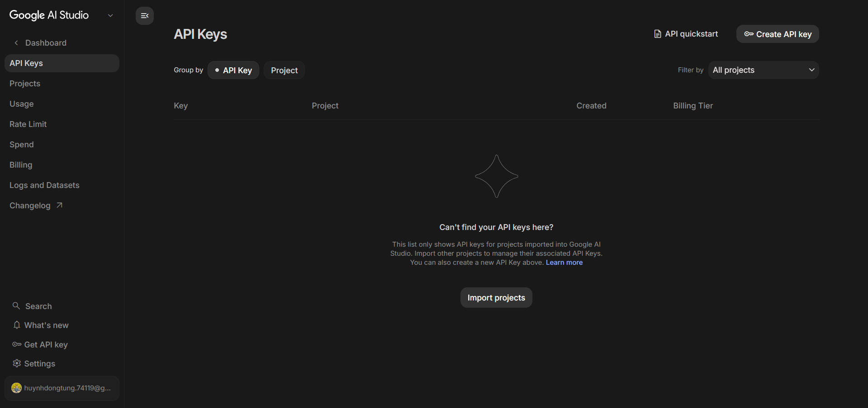This screenshot has width=868, height=408.
Task: Click the Dashboard back arrow icon
Action: point(16,43)
